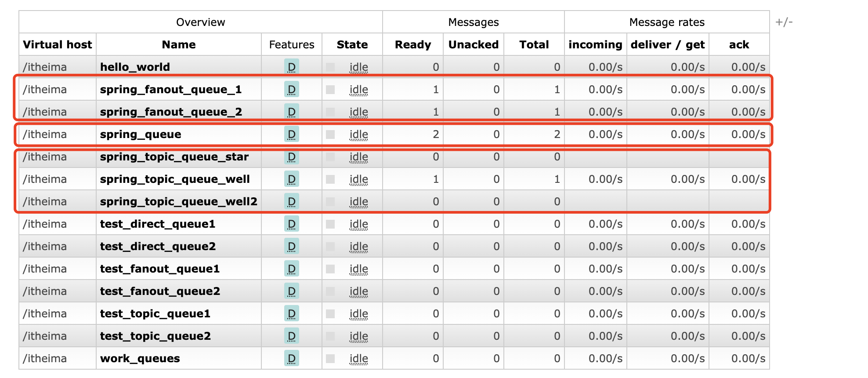Click state indicator square for test_topic_queue1
The height and width of the screenshot is (378, 868).
330,313
